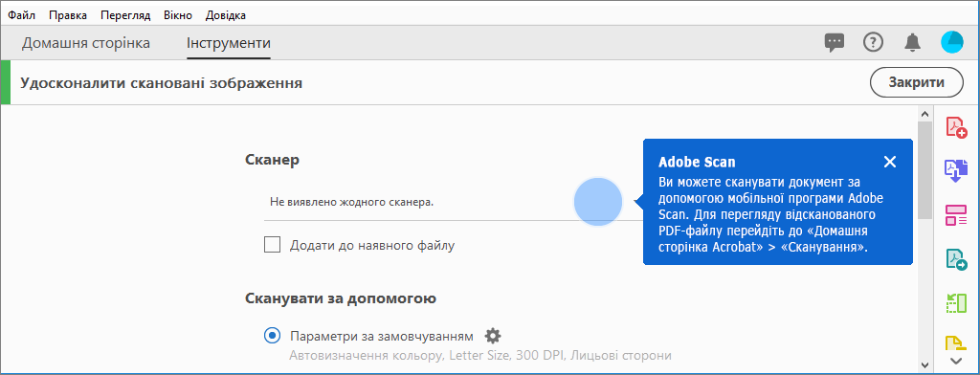Open the Вікно menu
980x375 pixels.
178,15
